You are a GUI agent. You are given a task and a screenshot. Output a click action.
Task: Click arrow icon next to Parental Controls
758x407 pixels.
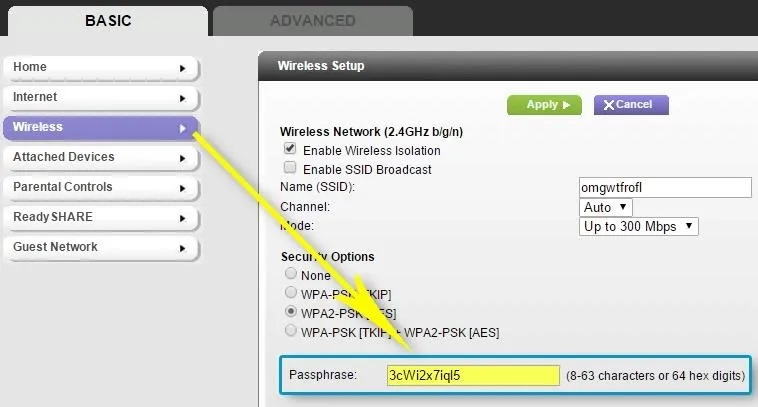tap(183, 188)
